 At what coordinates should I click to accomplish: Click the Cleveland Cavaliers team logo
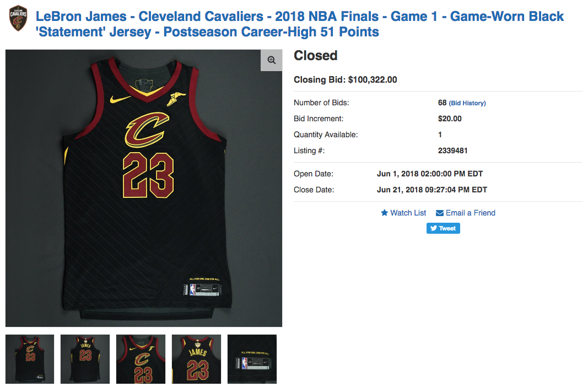pos(18,18)
